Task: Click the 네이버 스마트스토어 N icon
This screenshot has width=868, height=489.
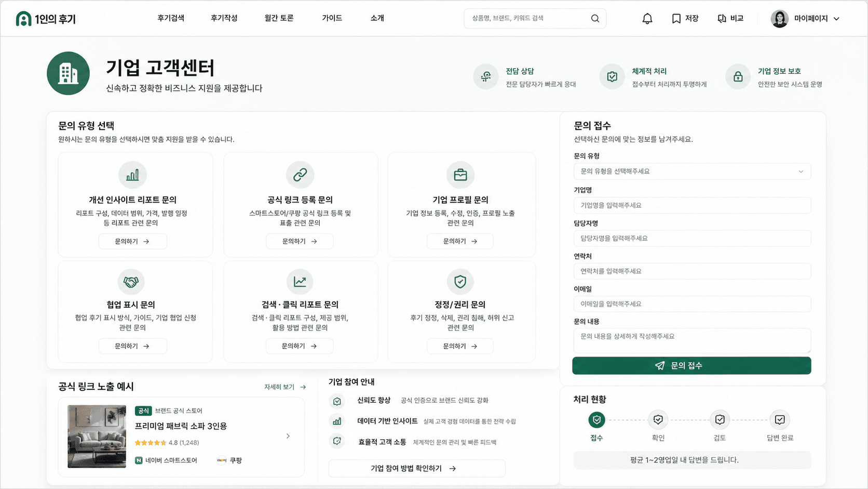Action: 139,460
